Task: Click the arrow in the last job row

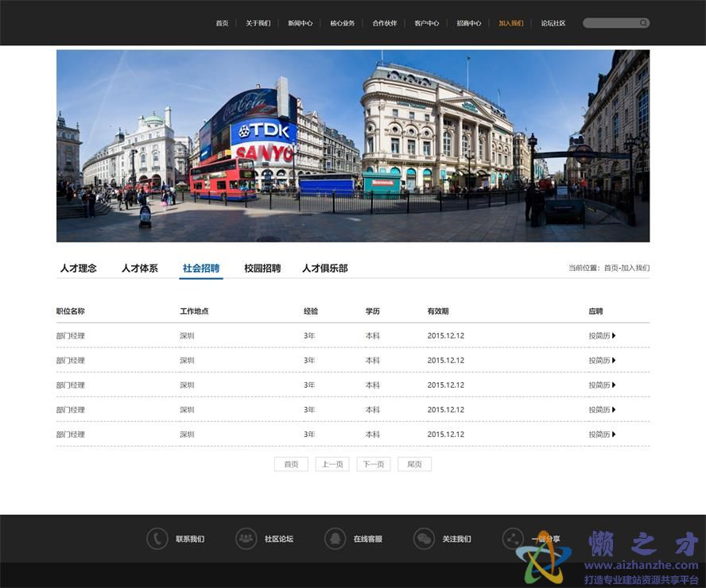Action: point(614,435)
